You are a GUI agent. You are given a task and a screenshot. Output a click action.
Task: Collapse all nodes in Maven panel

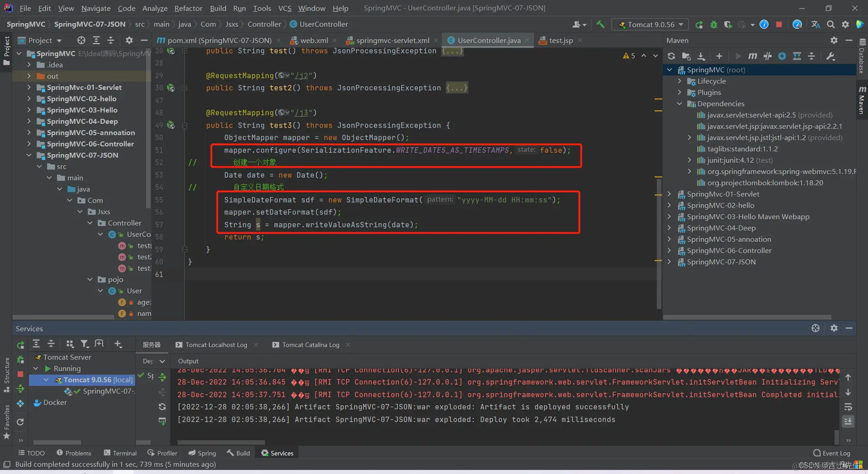[812, 56]
